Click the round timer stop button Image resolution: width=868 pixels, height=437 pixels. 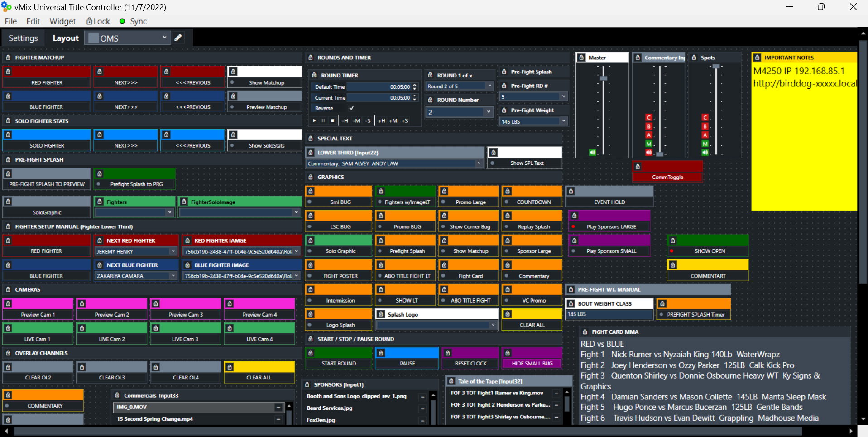click(x=332, y=120)
